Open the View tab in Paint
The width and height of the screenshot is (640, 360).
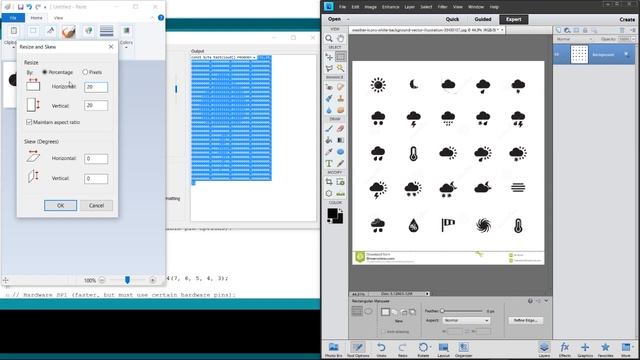tap(58, 18)
